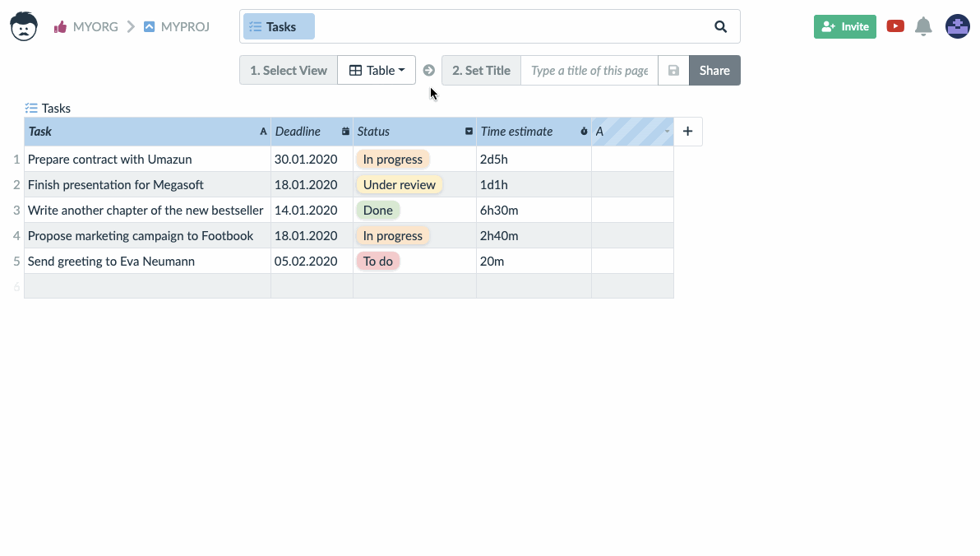Open the YouTube video help icon
The height and width of the screenshot is (556, 980).
click(x=895, y=26)
